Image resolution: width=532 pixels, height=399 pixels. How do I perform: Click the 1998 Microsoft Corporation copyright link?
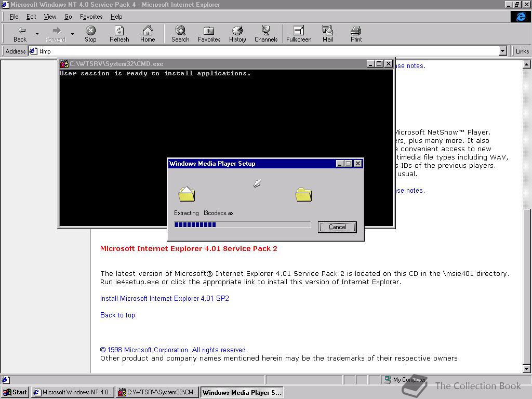point(174,350)
